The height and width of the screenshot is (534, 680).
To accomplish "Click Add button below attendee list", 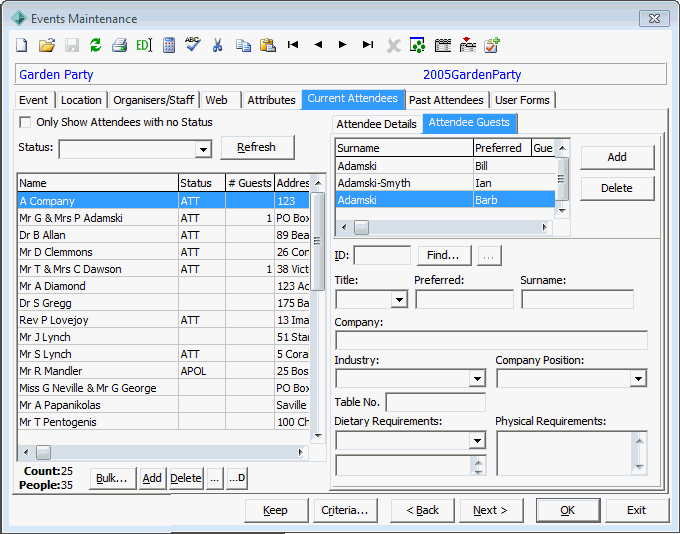I will [152, 478].
